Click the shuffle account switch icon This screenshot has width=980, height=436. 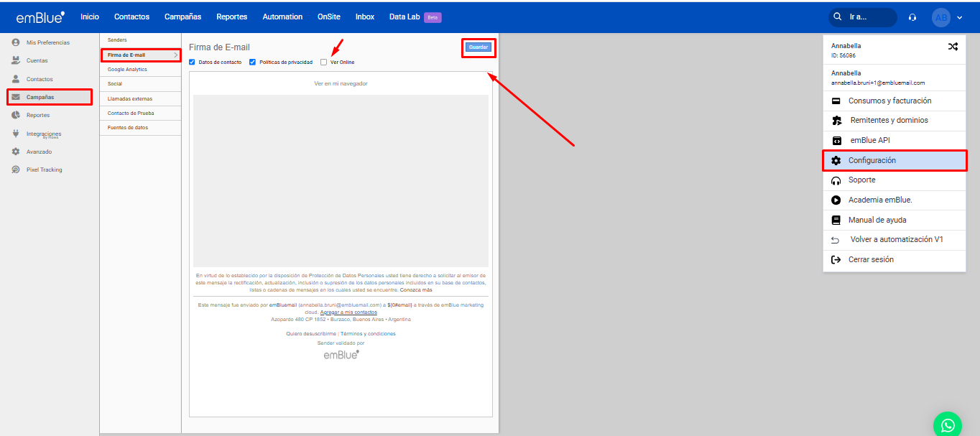[953, 47]
